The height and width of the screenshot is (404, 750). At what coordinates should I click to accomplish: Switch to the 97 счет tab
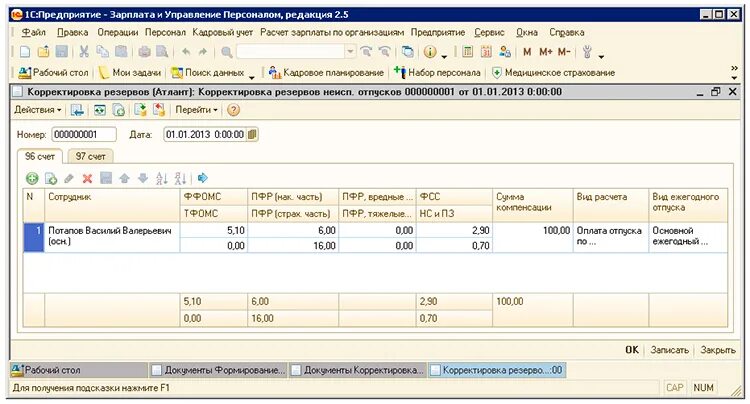click(90, 156)
